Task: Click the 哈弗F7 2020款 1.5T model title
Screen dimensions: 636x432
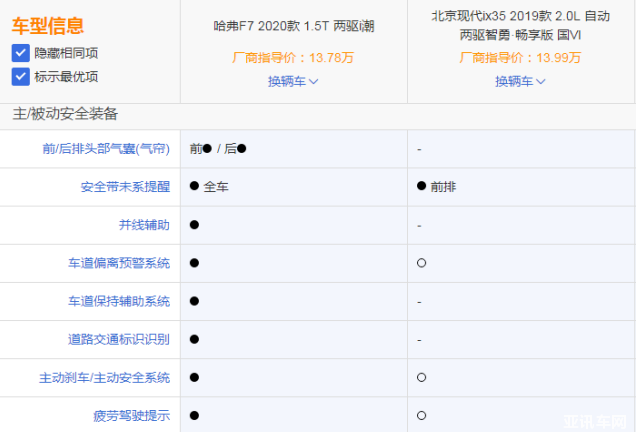Action: point(293,26)
